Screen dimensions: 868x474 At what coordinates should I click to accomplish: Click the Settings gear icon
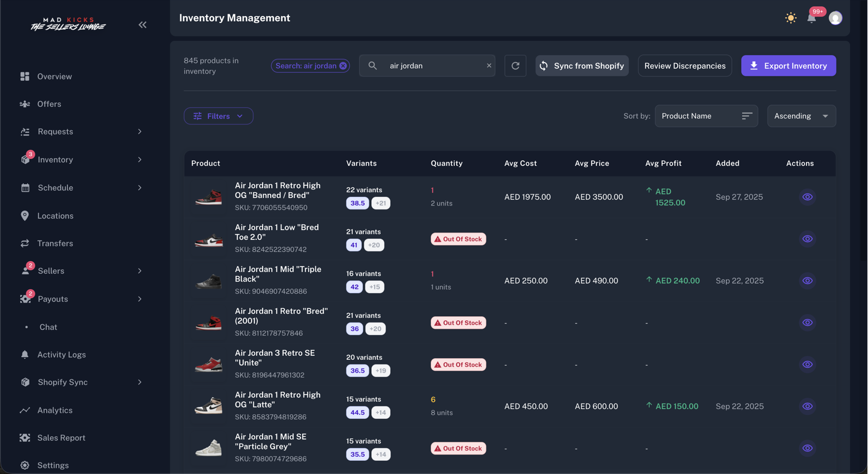point(25,465)
